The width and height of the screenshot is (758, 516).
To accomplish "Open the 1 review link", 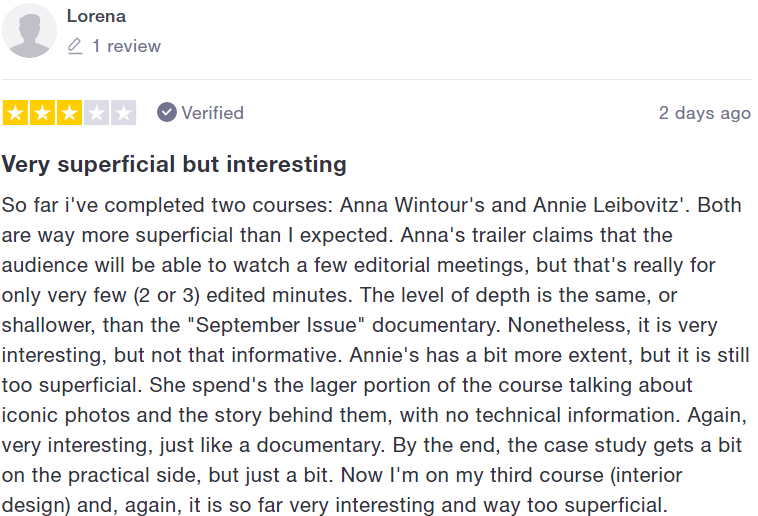I will [126, 46].
